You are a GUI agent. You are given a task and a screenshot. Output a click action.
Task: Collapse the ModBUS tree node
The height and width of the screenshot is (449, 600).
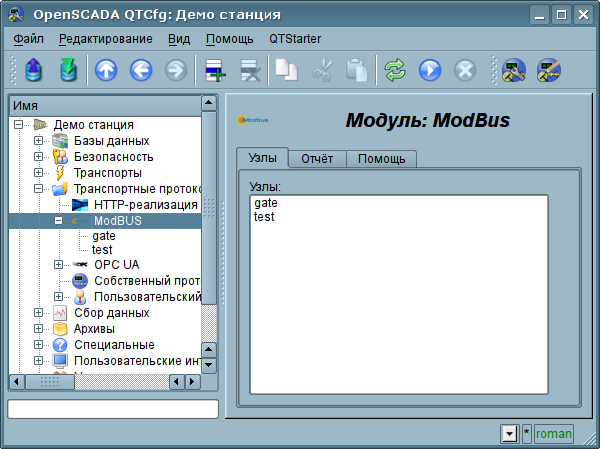(x=58, y=220)
